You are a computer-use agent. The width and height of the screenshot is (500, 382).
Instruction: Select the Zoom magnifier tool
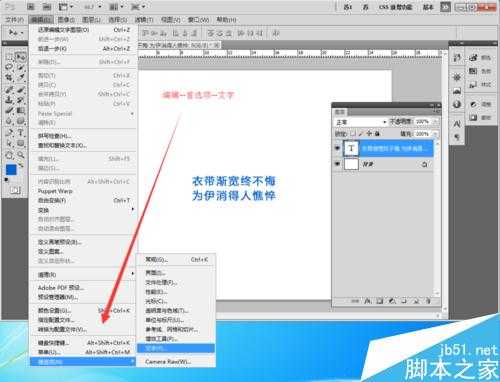[x=21, y=155]
